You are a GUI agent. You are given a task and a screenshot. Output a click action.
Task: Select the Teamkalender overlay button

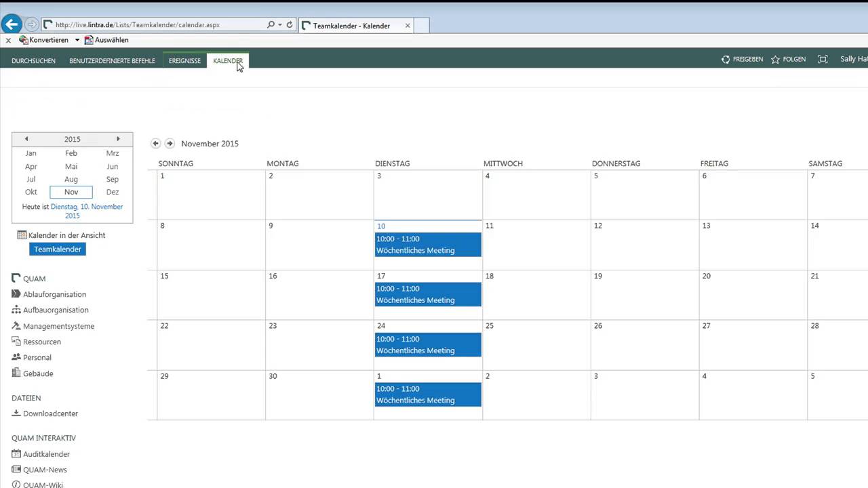pyautogui.click(x=58, y=249)
